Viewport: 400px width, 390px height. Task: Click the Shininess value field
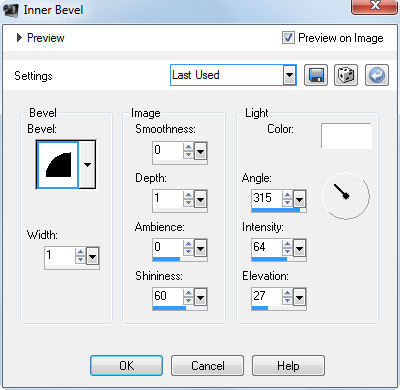(168, 296)
